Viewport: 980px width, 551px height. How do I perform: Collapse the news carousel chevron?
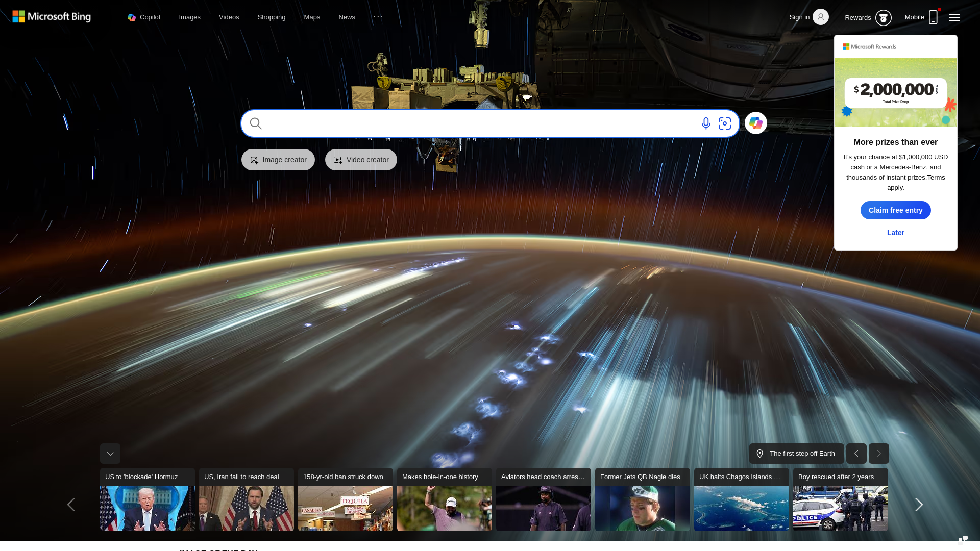tap(110, 454)
